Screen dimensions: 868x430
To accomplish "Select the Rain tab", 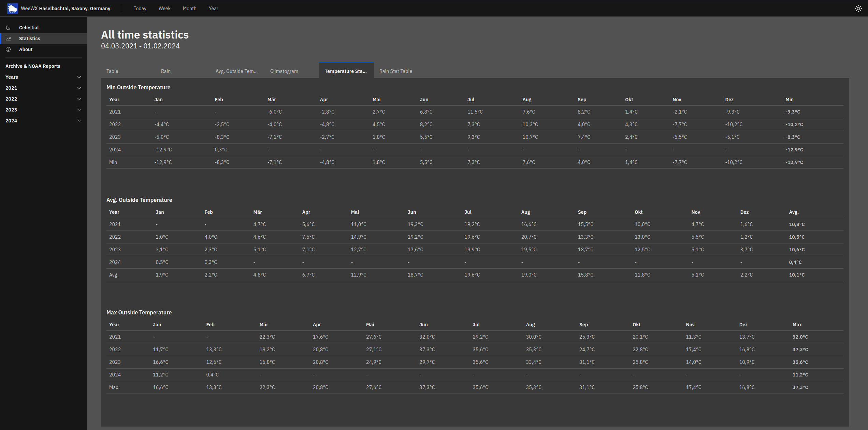I will click(x=165, y=71).
